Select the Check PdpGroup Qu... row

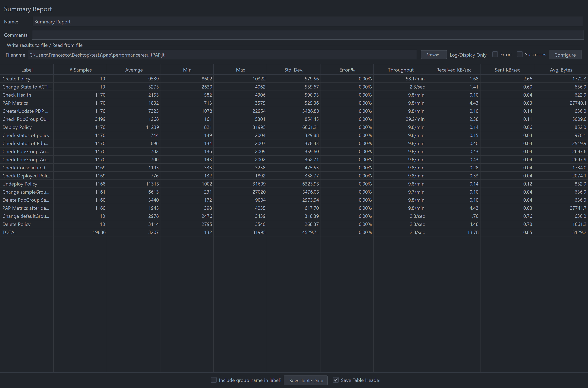click(27, 119)
